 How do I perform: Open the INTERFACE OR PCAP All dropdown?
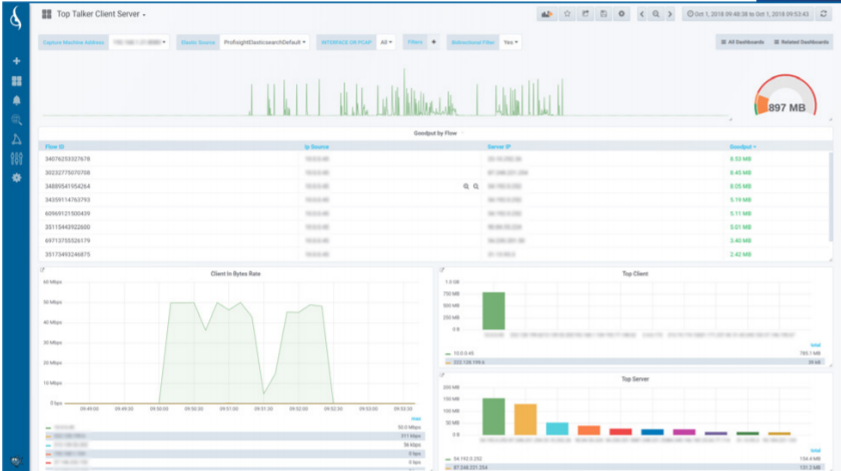pyautogui.click(x=386, y=42)
